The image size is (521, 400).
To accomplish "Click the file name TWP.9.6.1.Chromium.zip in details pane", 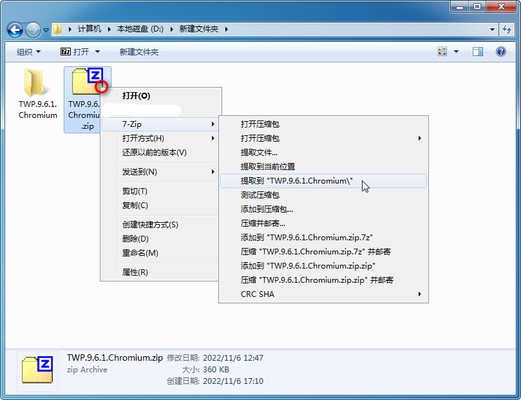I will click(x=115, y=358).
